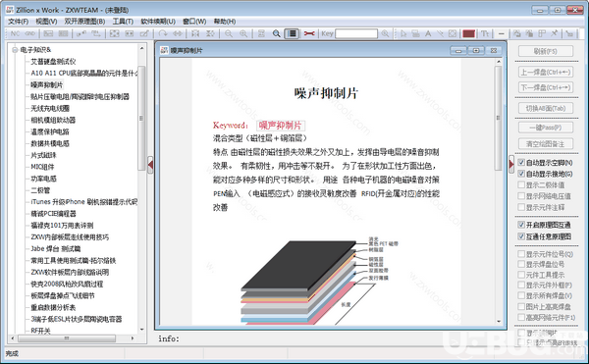Viewport: 589px width, 364px height.
Task: Click the magnifier next to Key field
Action: (385, 33)
